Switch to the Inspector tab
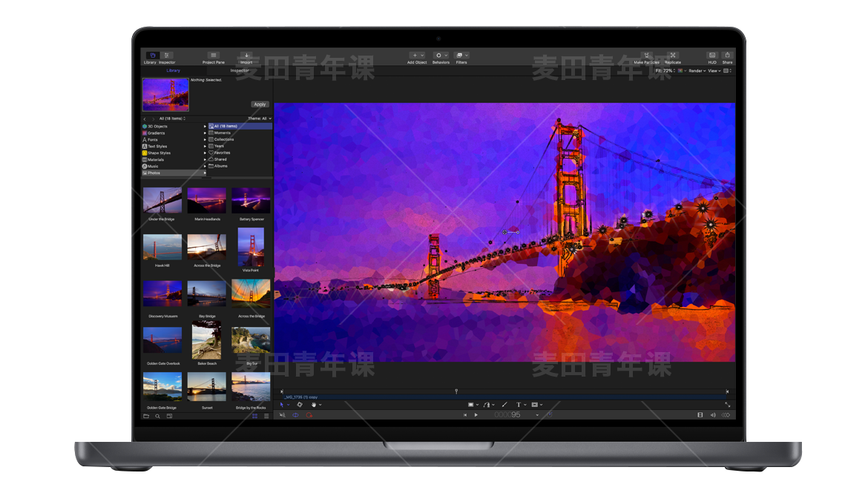The width and height of the screenshot is (868, 493). coord(239,71)
